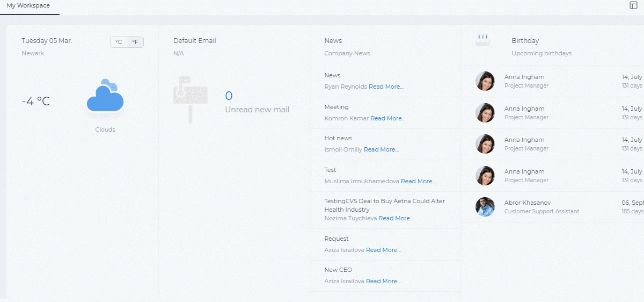
Task: Click the 'TestingCVS Deal to Buy Aetna' headline
Action: 384,205
